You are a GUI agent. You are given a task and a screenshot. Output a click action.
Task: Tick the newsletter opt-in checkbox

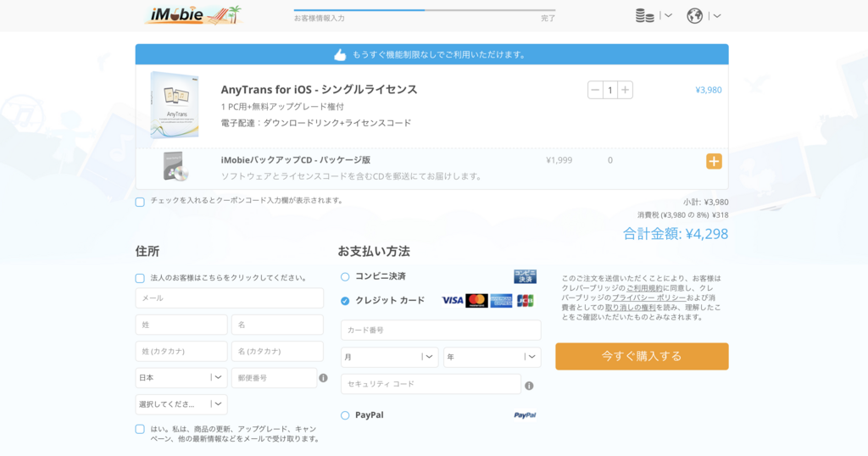click(140, 429)
